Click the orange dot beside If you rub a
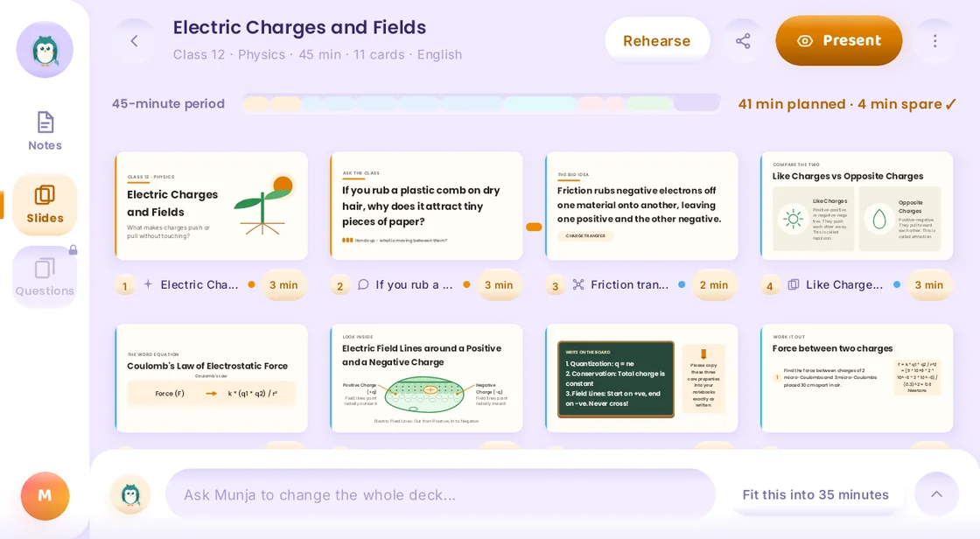980x539 pixels. pos(466,284)
